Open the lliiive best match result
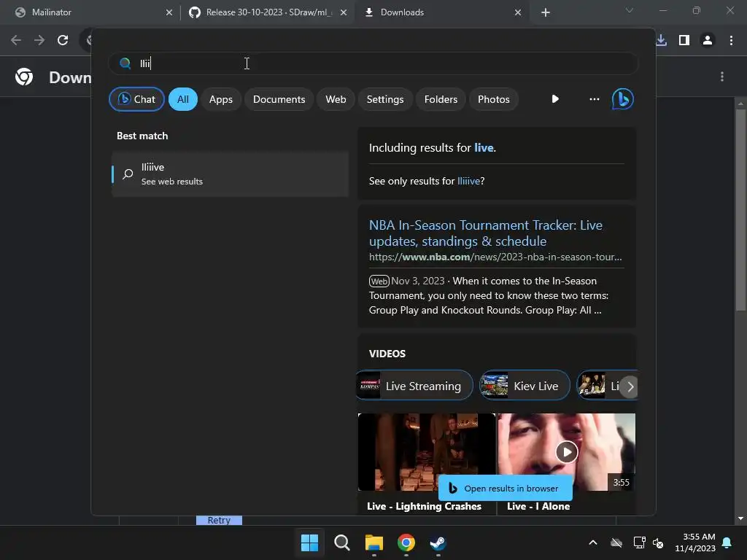 point(230,174)
